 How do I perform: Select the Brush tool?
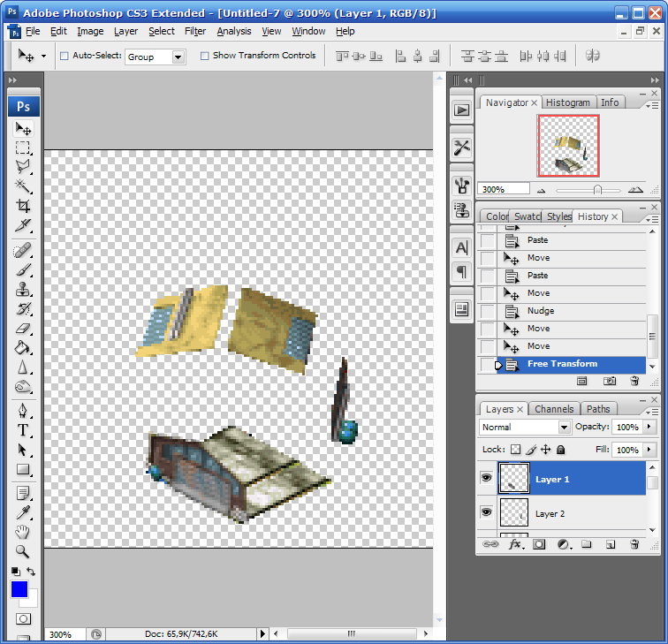click(x=23, y=269)
